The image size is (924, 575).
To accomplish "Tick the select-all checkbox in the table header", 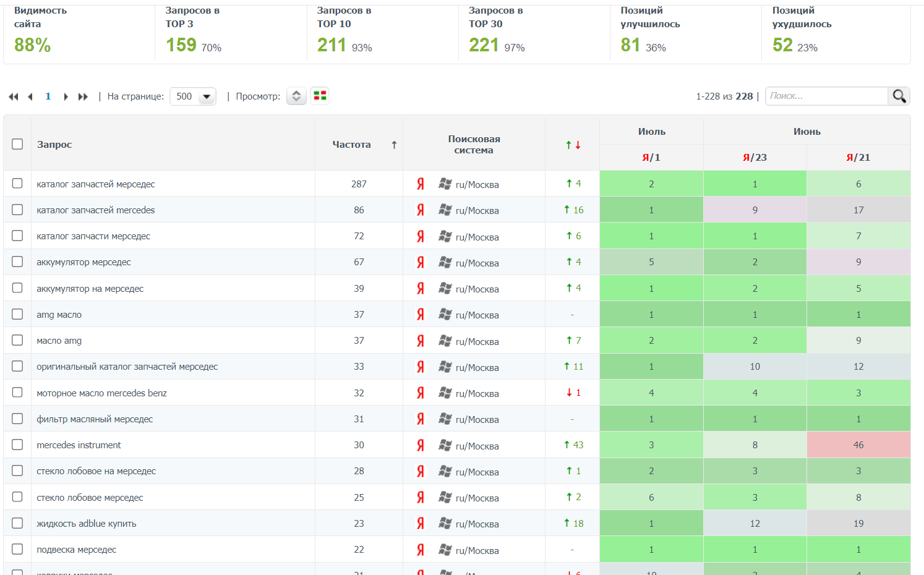I will (x=17, y=144).
